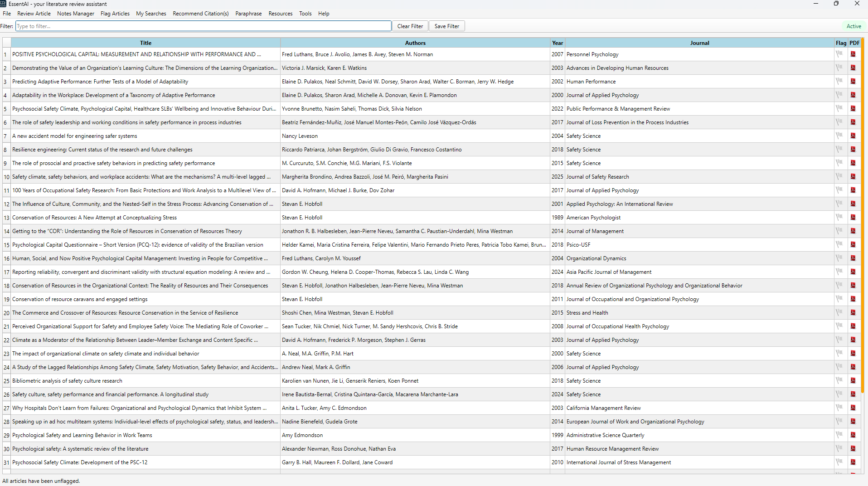Open the PDF for the 2025 Journal of Safety Research article

(x=853, y=176)
